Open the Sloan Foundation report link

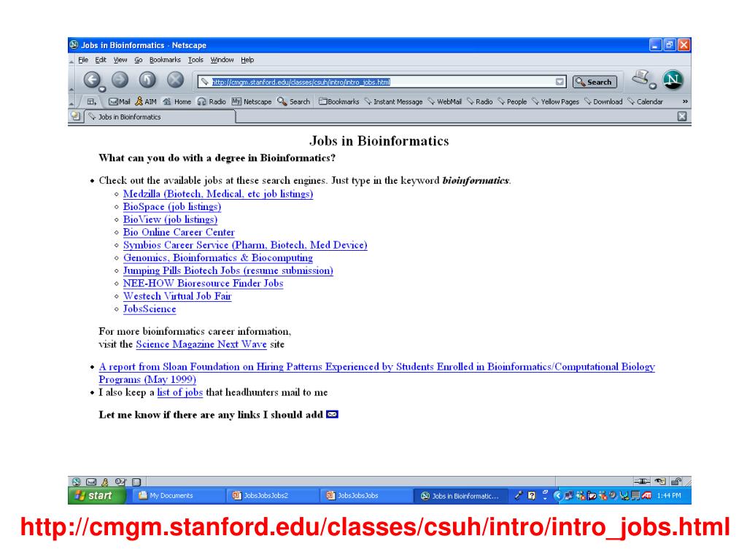point(377,373)
